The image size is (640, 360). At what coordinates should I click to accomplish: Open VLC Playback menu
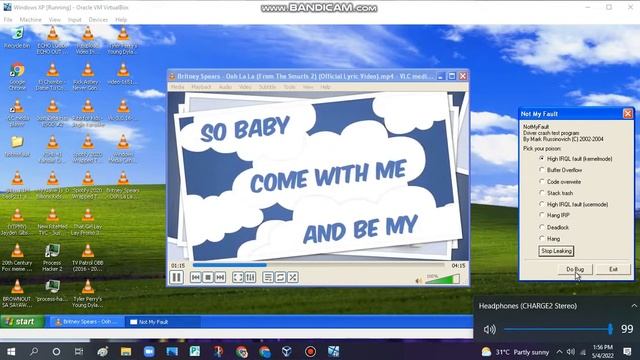(201, 87)
